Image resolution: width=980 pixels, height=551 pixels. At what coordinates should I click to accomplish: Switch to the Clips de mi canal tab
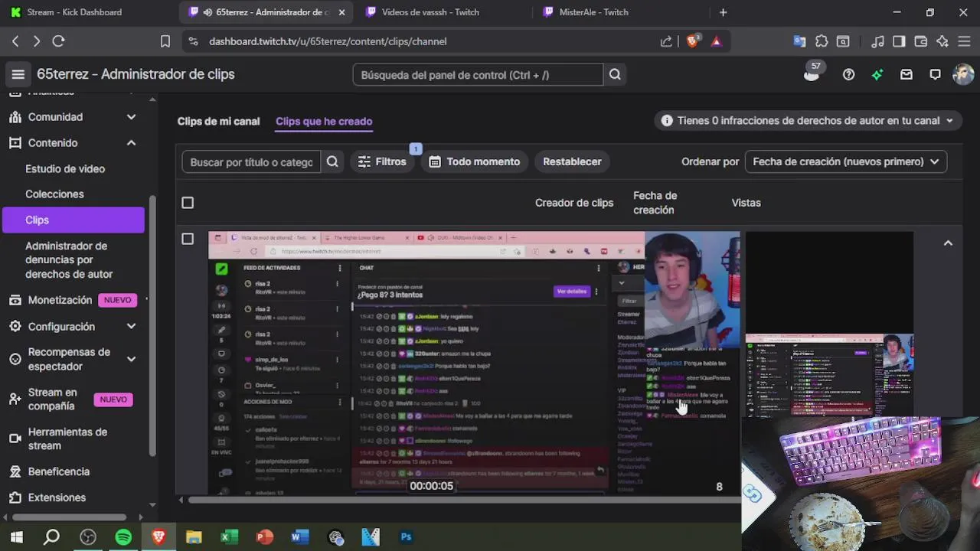[218, 121]
